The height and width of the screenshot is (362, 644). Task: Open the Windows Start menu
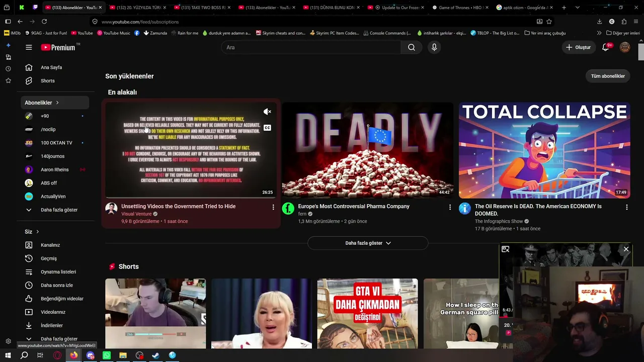(x=8, y=355)
